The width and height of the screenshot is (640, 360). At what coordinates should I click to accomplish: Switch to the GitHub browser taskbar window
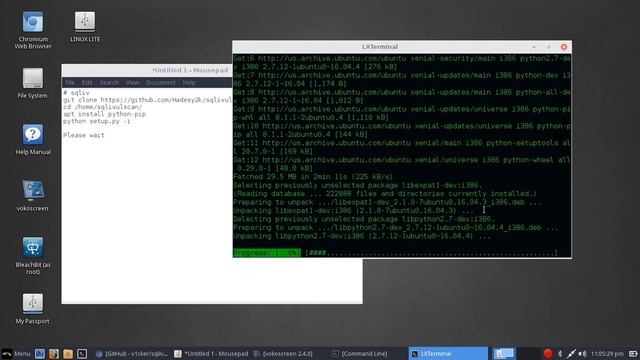(x=131, y=353)
